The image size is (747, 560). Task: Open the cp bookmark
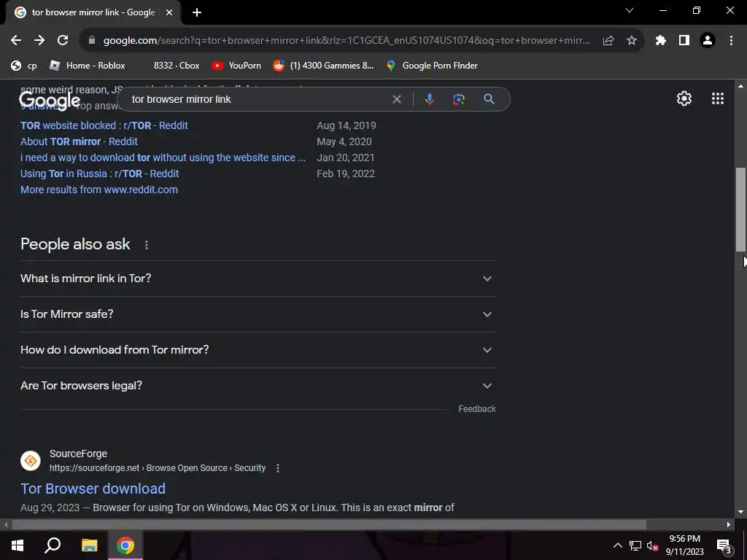24,66
